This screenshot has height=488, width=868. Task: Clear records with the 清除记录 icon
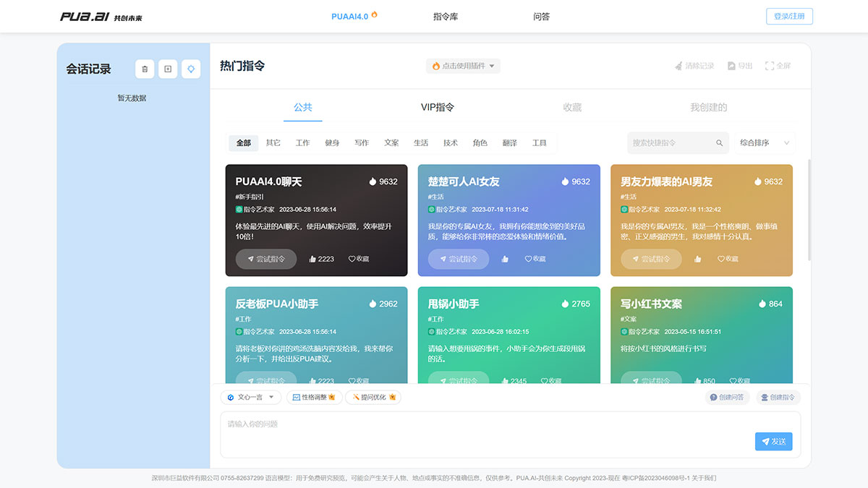pos(693,66)
